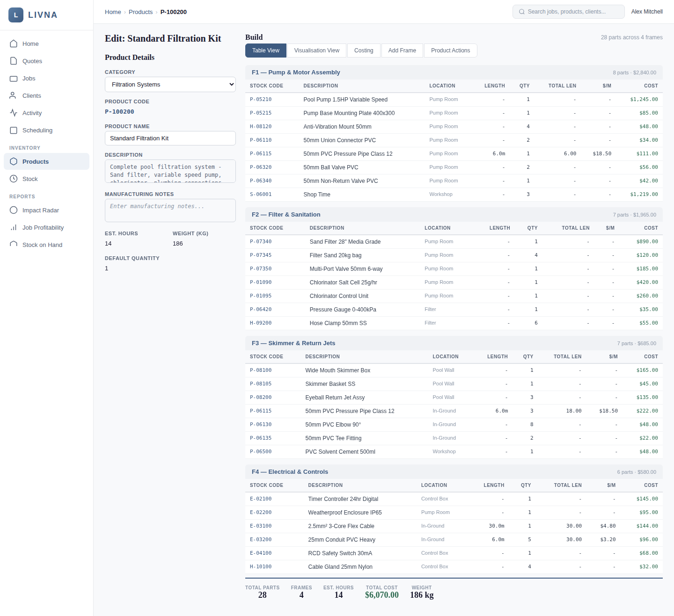Click inside the Manufacturing Notes field

170,210
